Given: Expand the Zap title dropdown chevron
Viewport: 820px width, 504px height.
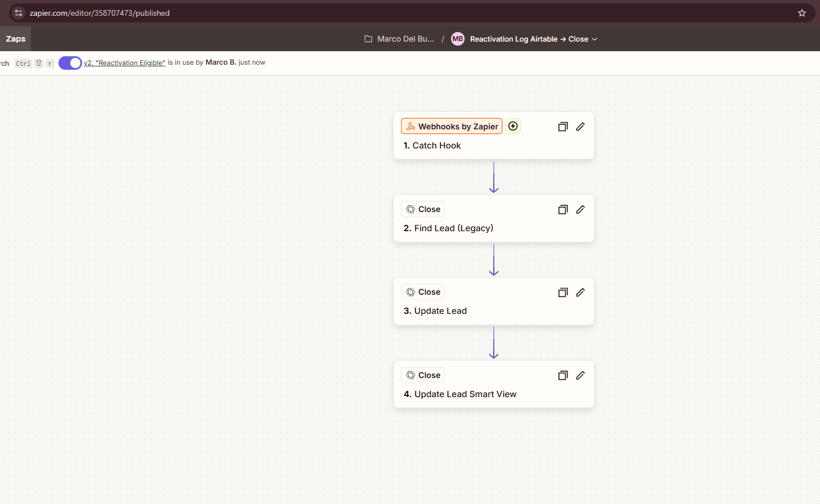Looking at the screenshot, I should tap(594, 39).
